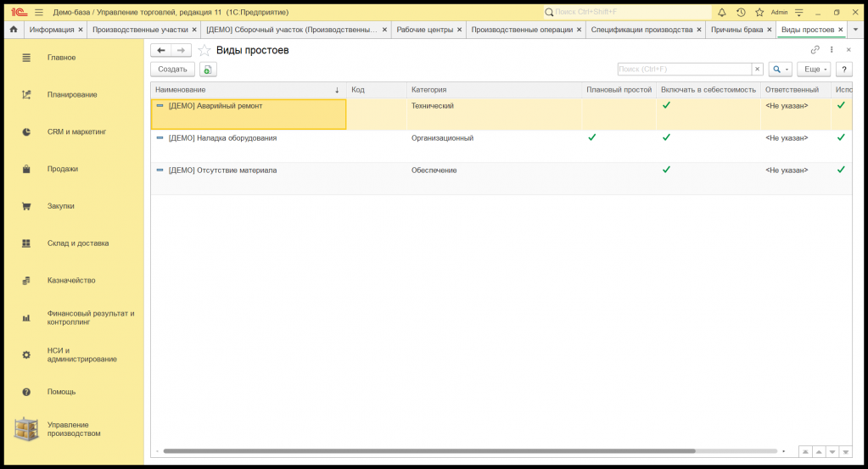Close the Причины брака tab

click(770, 30)
